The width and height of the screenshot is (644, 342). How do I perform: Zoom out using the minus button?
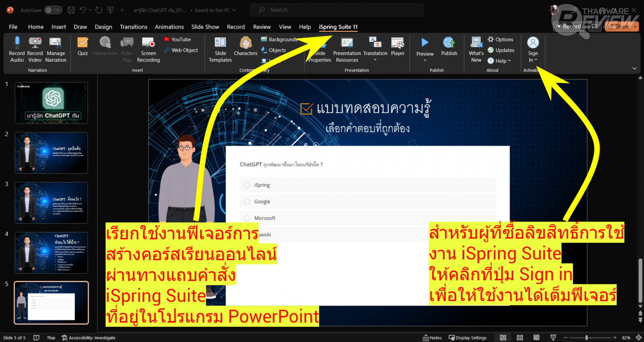(x=566, y=338)
